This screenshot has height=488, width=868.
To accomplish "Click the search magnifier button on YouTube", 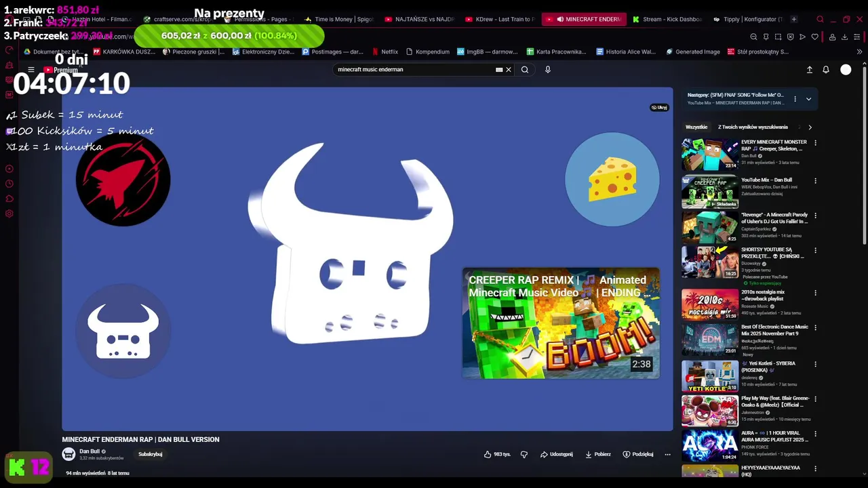I will pyautogui.click(x=525, y=69).
